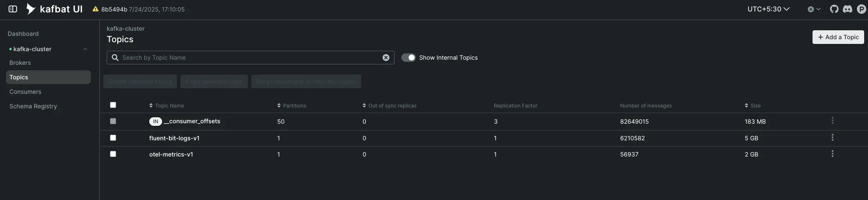Viewport: 868px width, 200px height.
Task: Click Add a Topic button
Action: 838,37
